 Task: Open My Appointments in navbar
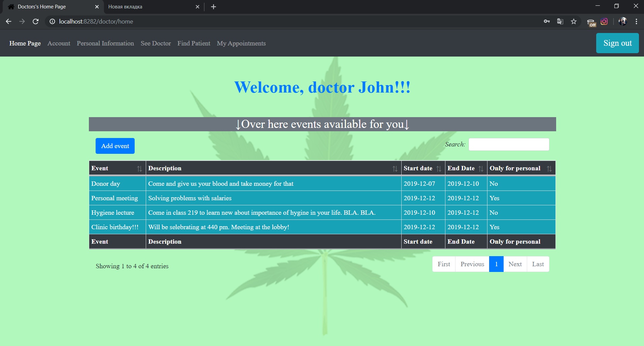click(241, 43)
